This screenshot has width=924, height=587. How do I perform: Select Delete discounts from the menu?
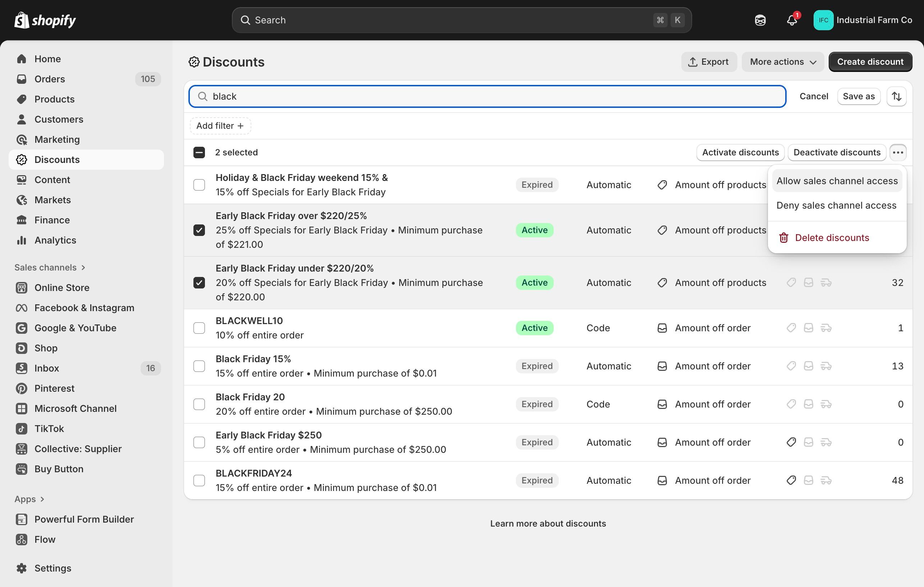[x=832, y=238]
